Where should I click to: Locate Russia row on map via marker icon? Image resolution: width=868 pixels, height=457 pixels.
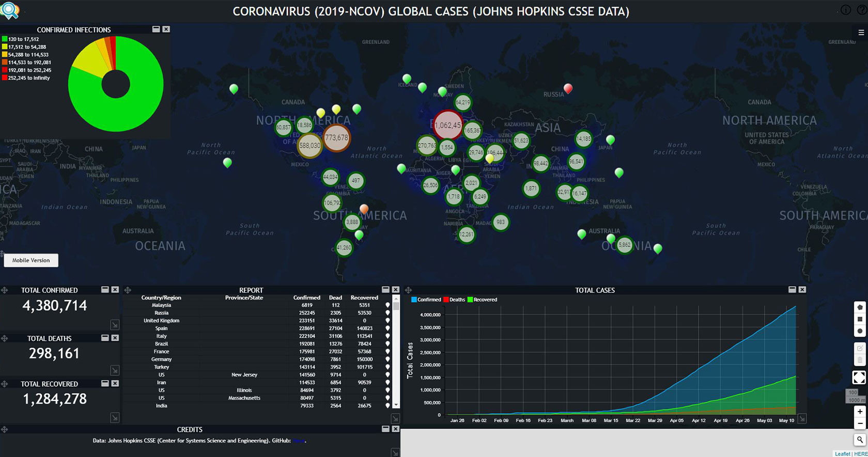pyautogui.click(x=388, y=313)
